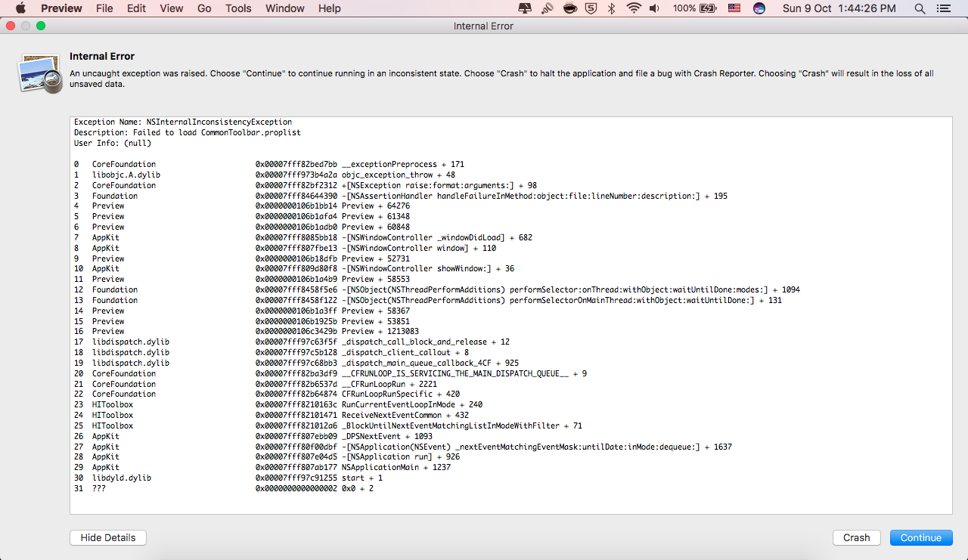Open the Apple menu
Screen dimensions: 968x560
(20, 8)
